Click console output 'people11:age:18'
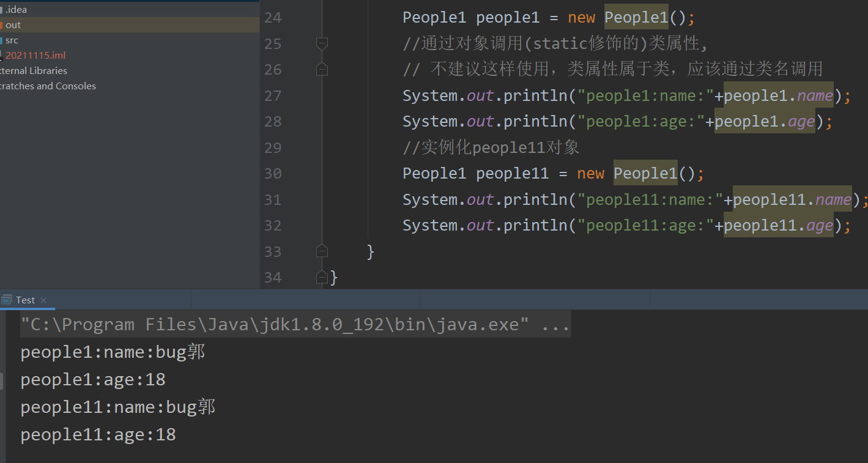The height and width of the screenshot is (463, 868). (x=98, y=435)
